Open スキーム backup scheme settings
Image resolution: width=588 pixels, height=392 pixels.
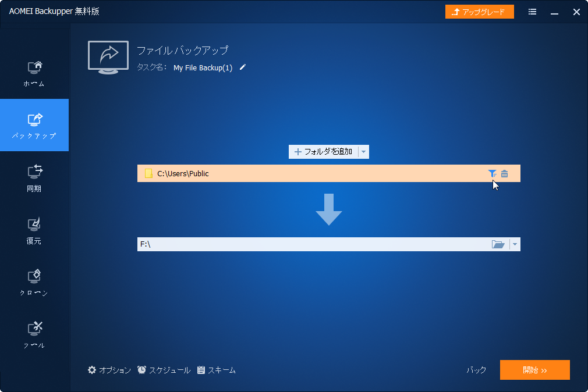217,370
